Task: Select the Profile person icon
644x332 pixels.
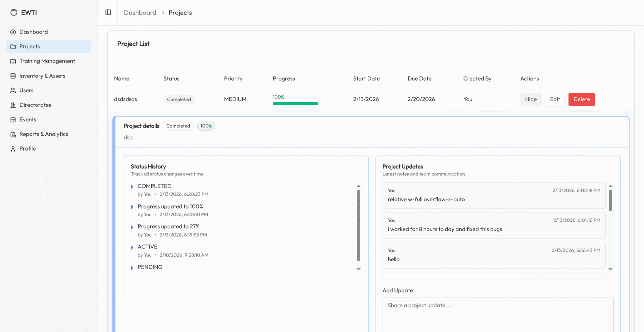Action: 13,149
